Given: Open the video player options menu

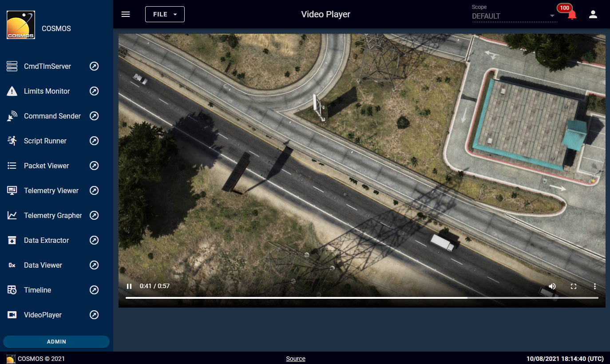Looking at the screenshot, I should point(594,286).
